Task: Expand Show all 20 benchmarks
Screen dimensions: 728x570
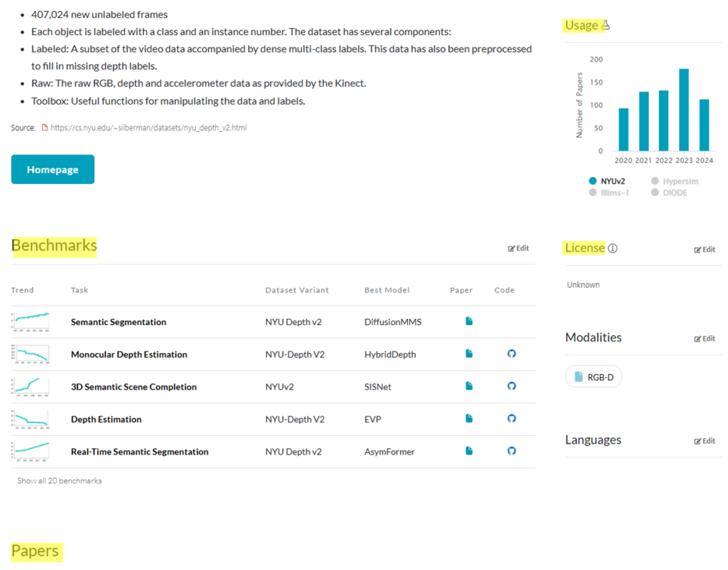Action: (x=59, y=481)
